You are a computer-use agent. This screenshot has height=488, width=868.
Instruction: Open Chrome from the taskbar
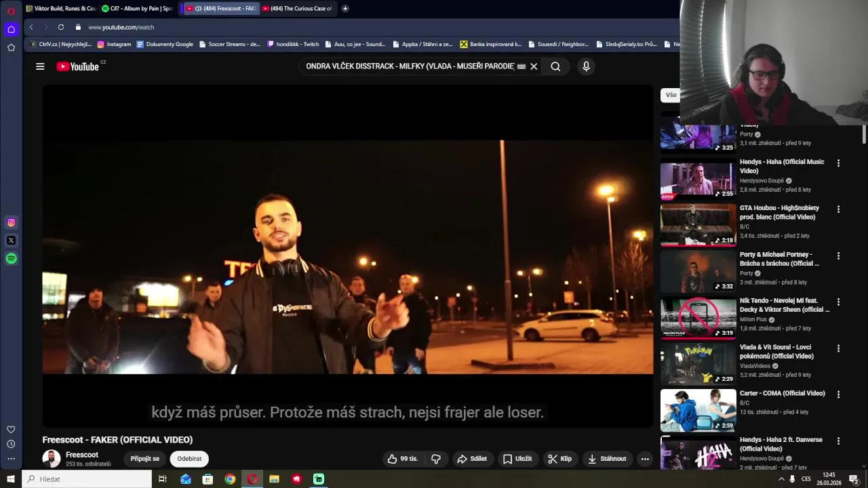point(230,479)
